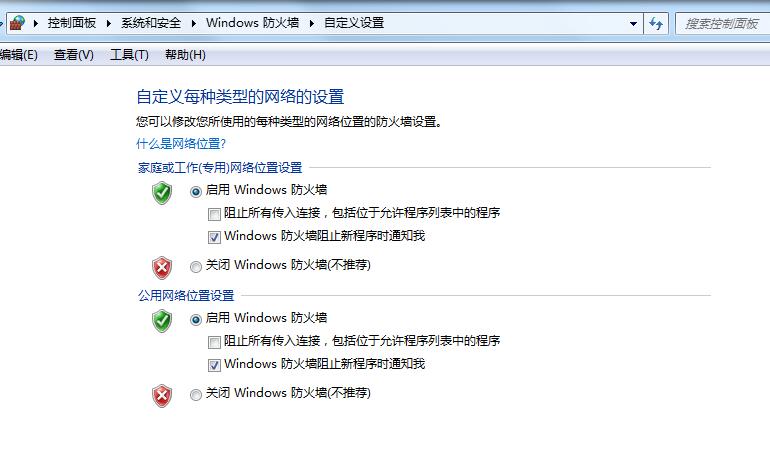The height and width of the screenshot is (456, 770).
Task: Click the green shield icon under 公用网络位置设置
Action: [162, 321]
